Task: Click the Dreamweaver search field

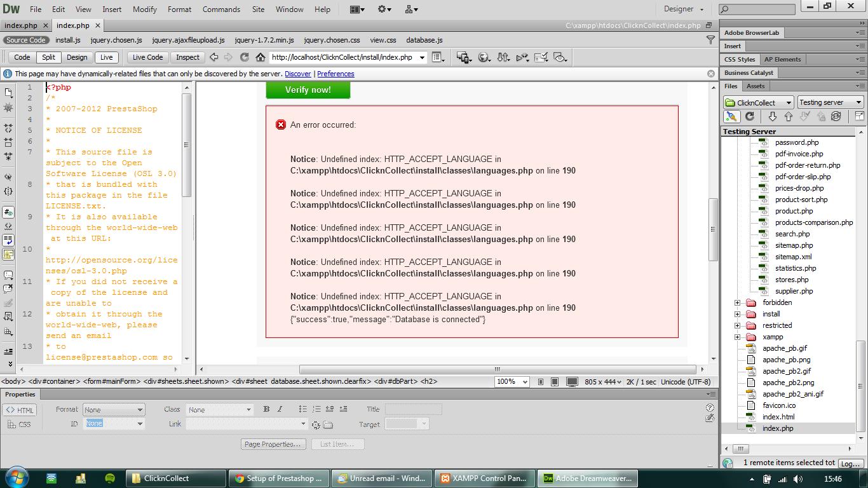Action: (x=757, y=10)
